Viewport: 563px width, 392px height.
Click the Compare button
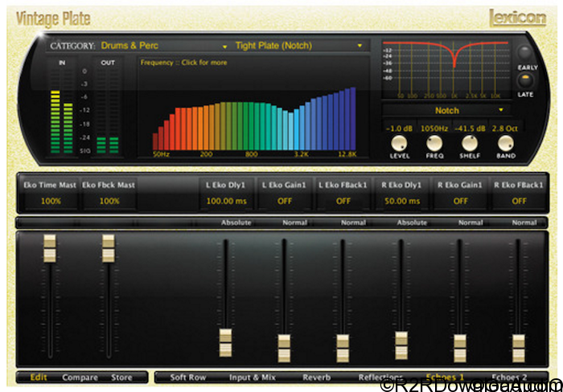pyautogui.click(x=80, y=378)
